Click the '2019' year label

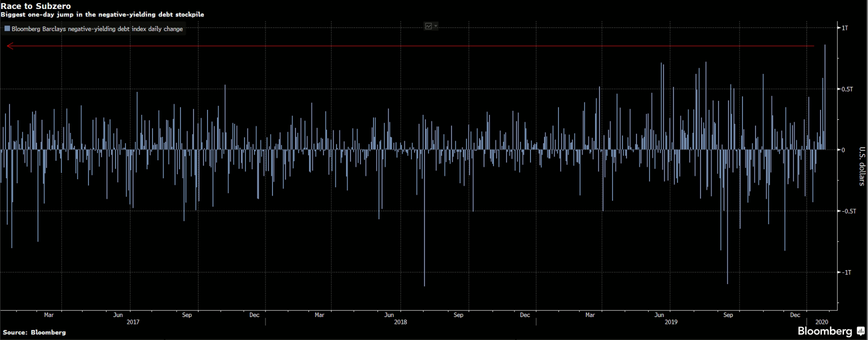(671, 322)
